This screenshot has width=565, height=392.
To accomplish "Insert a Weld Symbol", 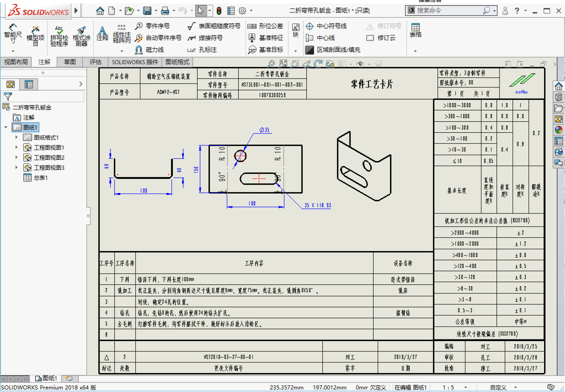I will [205, 38].
